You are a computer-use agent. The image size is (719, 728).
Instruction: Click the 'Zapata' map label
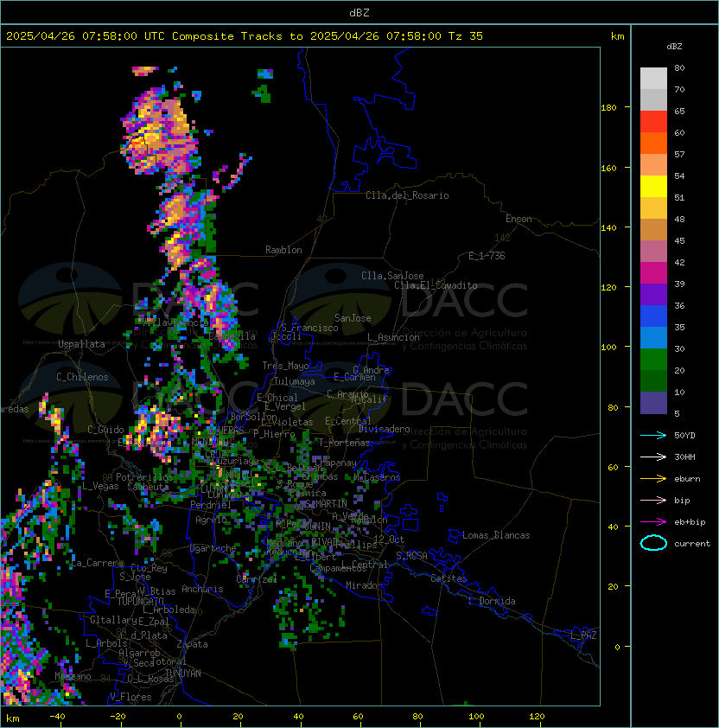pyautogui.click(x=192, y=644)
